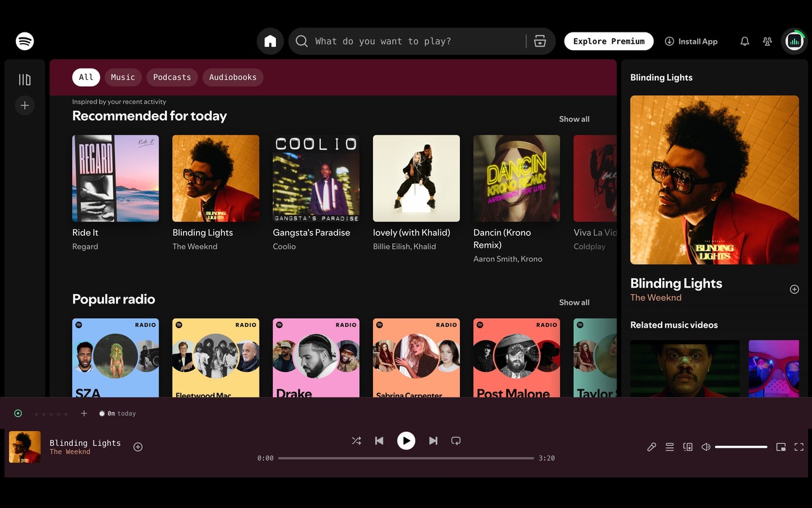Expand Your Library sidebar icon
The width and height of the screenshot is (812, 508).
25,79
